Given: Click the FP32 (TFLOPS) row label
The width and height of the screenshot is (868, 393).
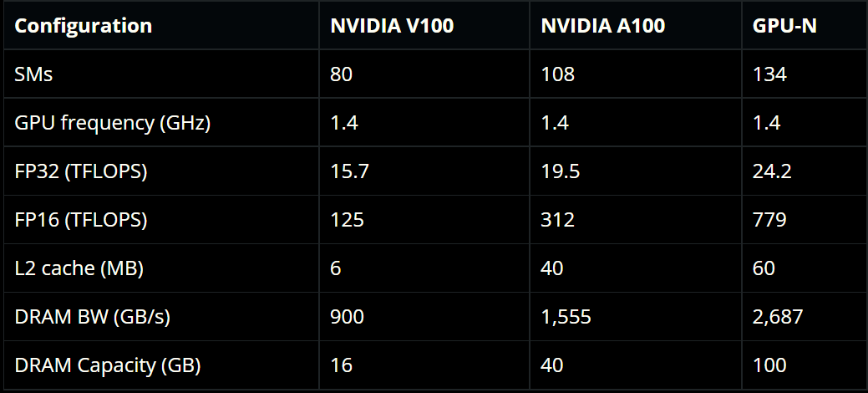Looking at the screenshot, I should [81, 171].
